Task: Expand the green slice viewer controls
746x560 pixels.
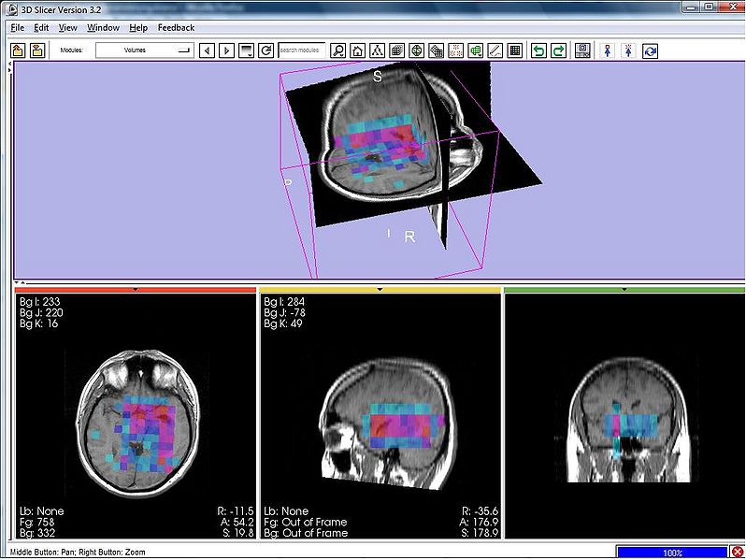Action: 624,290
